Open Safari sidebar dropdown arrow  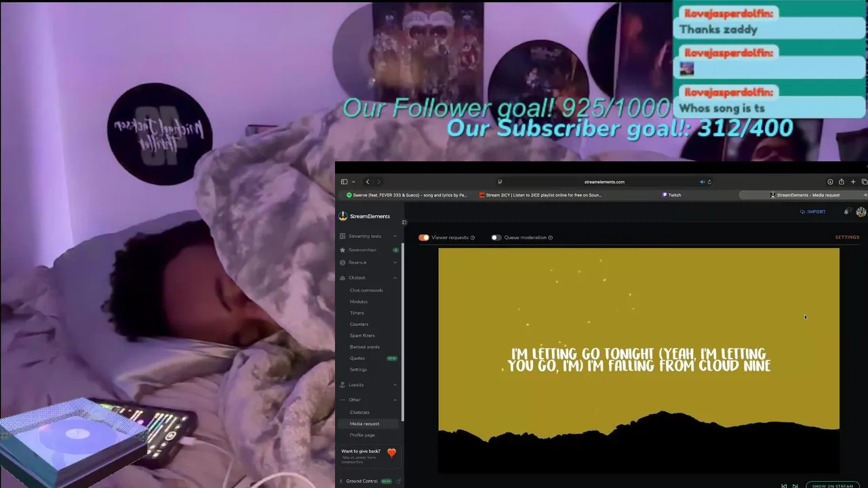(x=353, y=182)
